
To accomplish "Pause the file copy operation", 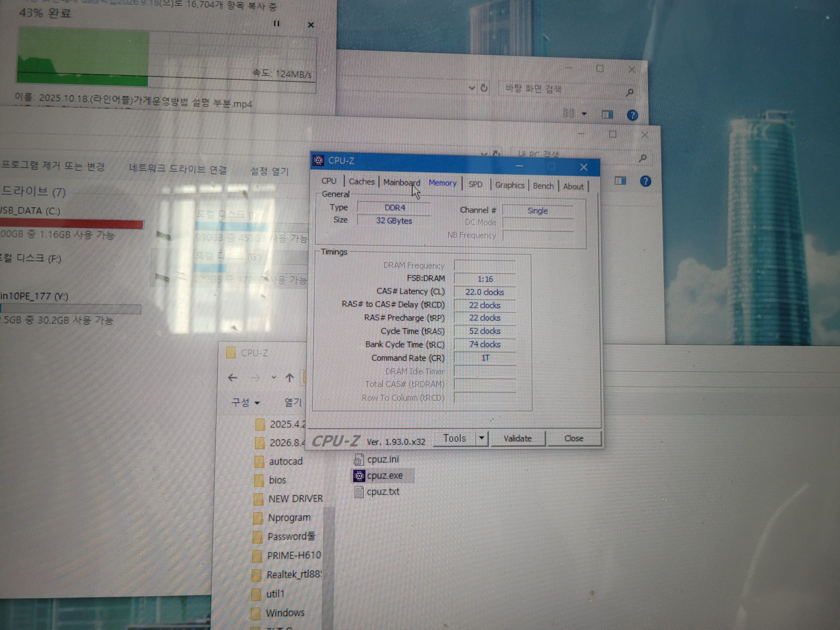I will click(276, 24).
